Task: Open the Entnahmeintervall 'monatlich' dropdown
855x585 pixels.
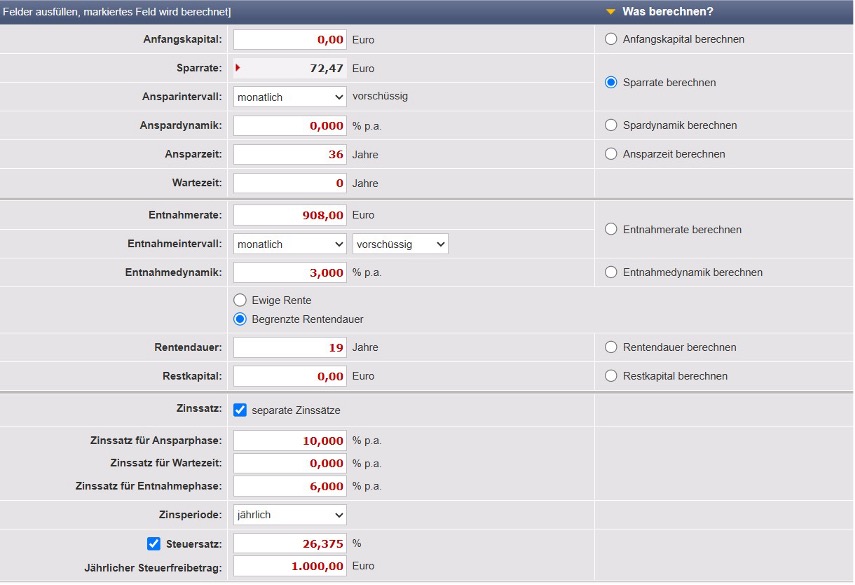Action: [290, 244]
